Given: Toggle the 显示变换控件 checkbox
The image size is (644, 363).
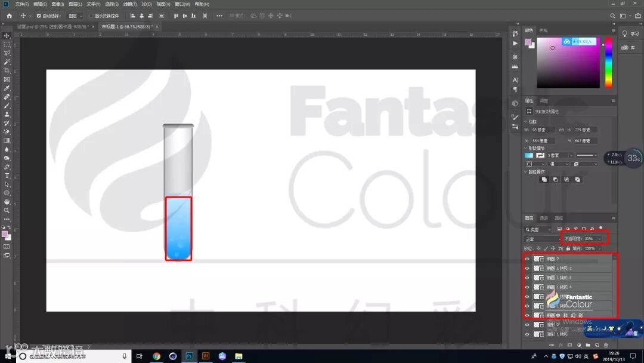Looking at the screenshot, I should click(x=91, y=16).
